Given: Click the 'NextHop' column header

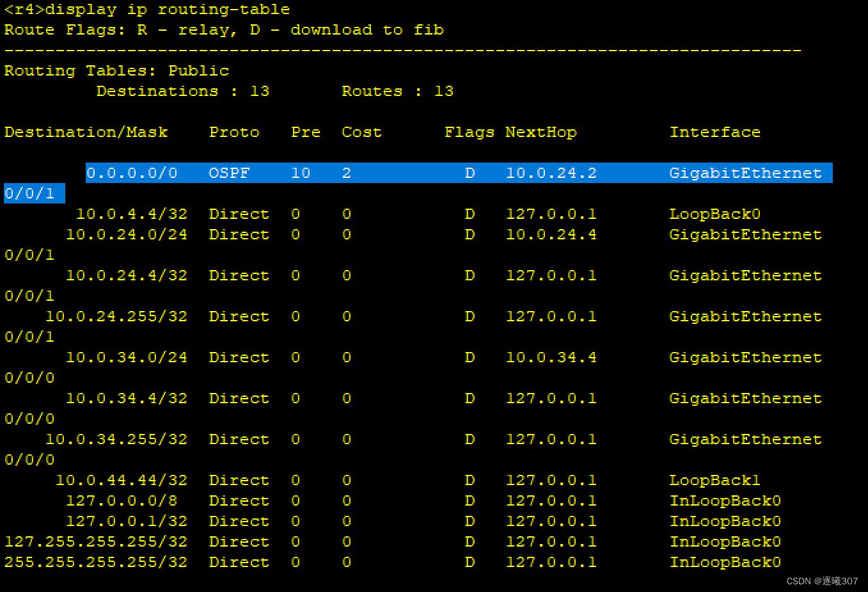Looking at the screenshot, I should click(x=541, y=132).
